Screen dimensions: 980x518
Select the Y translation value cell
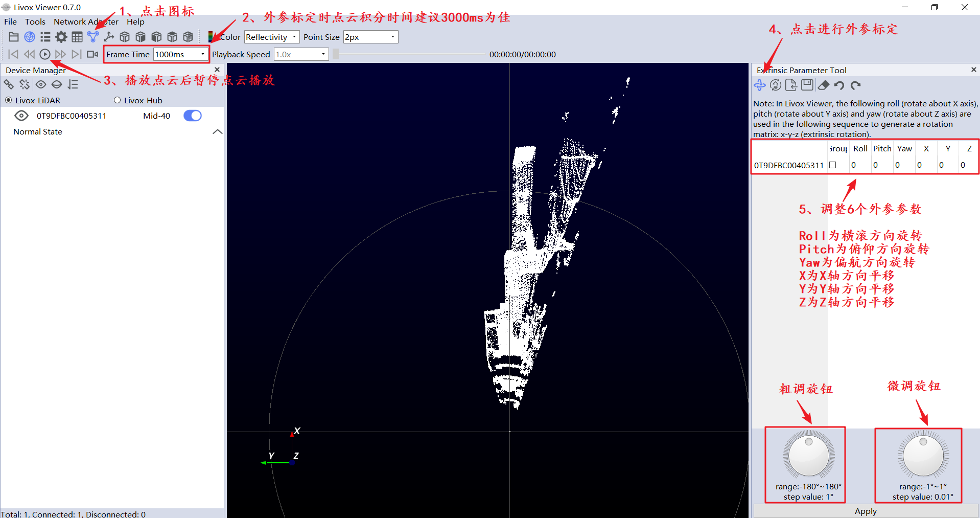point(948,165)
